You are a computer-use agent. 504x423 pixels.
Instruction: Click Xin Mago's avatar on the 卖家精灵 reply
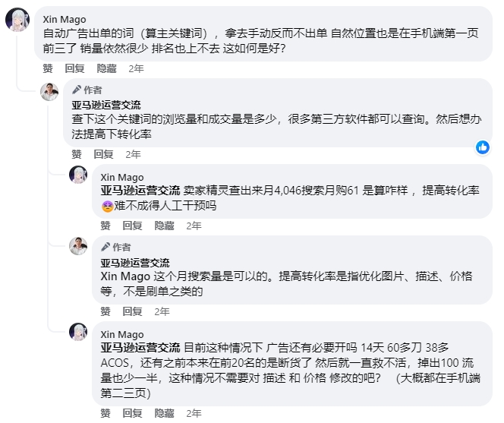tap(78, 175)
